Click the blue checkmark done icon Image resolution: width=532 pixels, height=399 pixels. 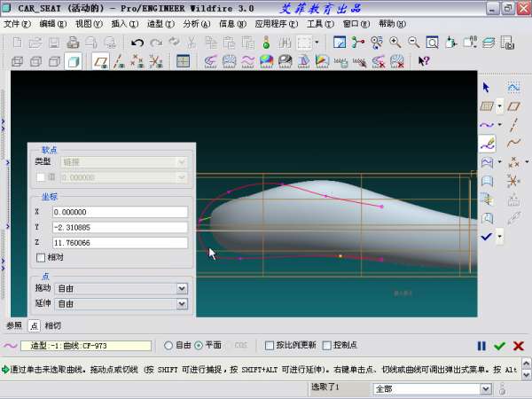point(487,237)
